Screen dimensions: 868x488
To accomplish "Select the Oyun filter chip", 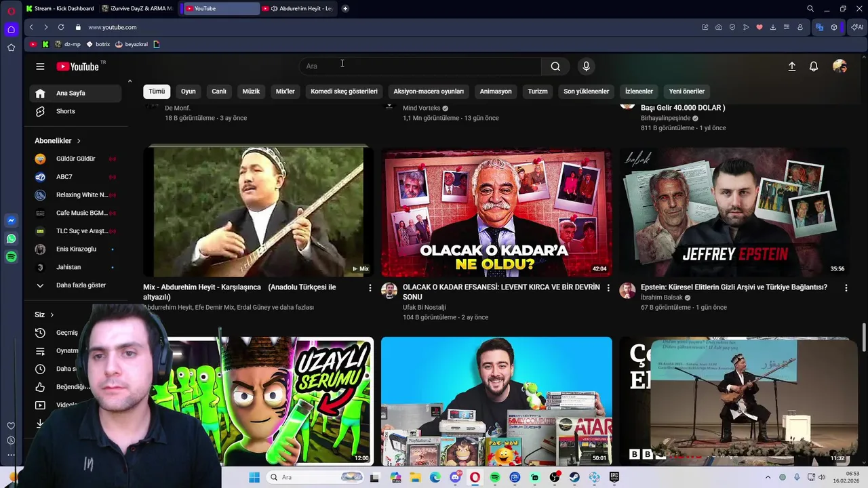I will tap(188, 91).
